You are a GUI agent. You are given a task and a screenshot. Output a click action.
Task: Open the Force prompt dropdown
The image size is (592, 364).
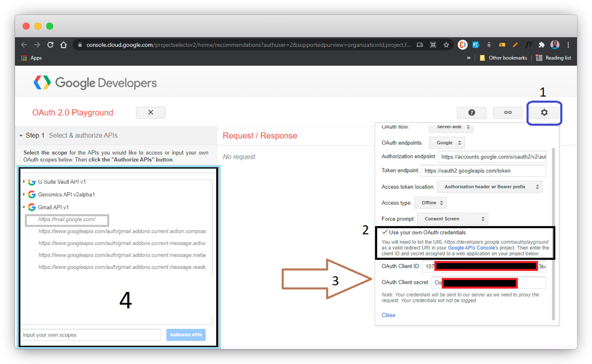coord(452,219)
